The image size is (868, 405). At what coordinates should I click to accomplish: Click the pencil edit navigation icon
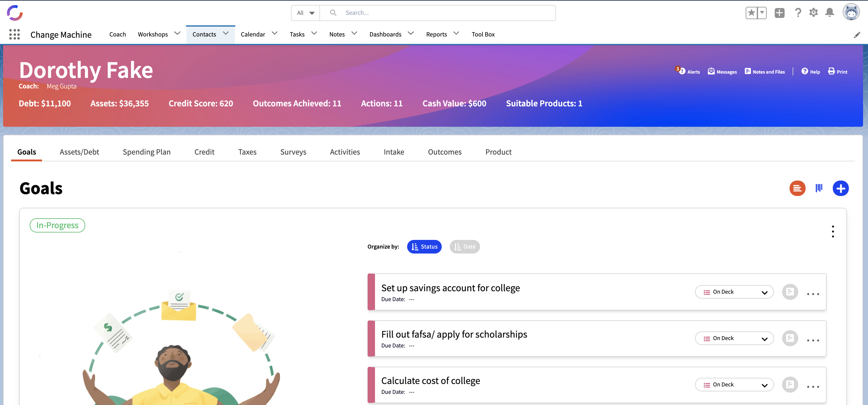857,35
